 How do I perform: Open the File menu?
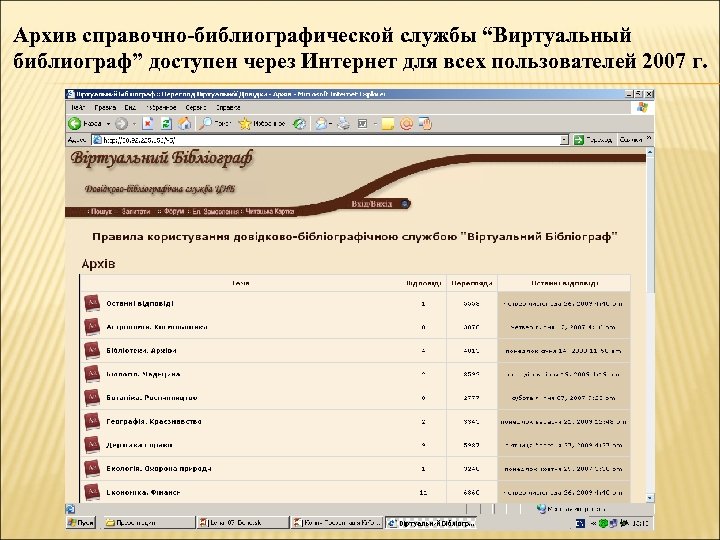pyautogui.click(x=78, y=107)
